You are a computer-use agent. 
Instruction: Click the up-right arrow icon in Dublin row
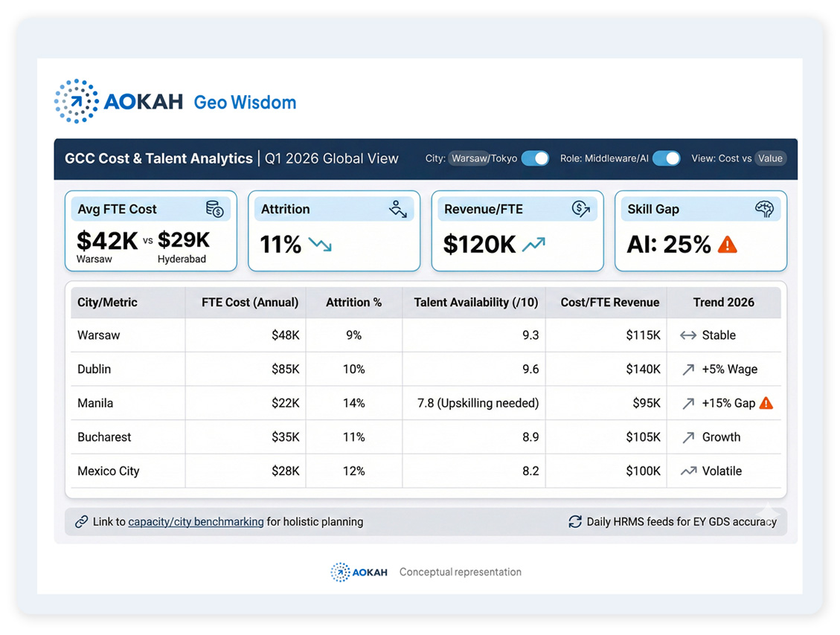tap(688, 370)
